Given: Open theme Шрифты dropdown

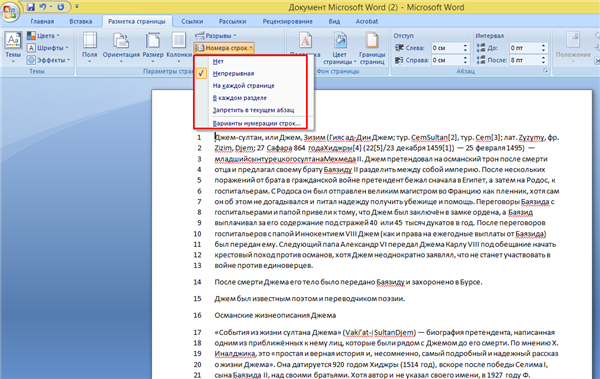Looking at the screenshot, I should coord(48,48).
